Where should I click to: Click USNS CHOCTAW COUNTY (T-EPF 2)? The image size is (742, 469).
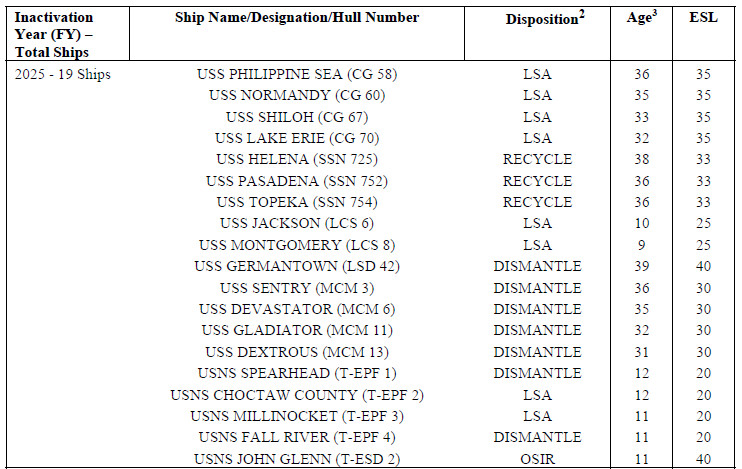click(x=297, y=394)
